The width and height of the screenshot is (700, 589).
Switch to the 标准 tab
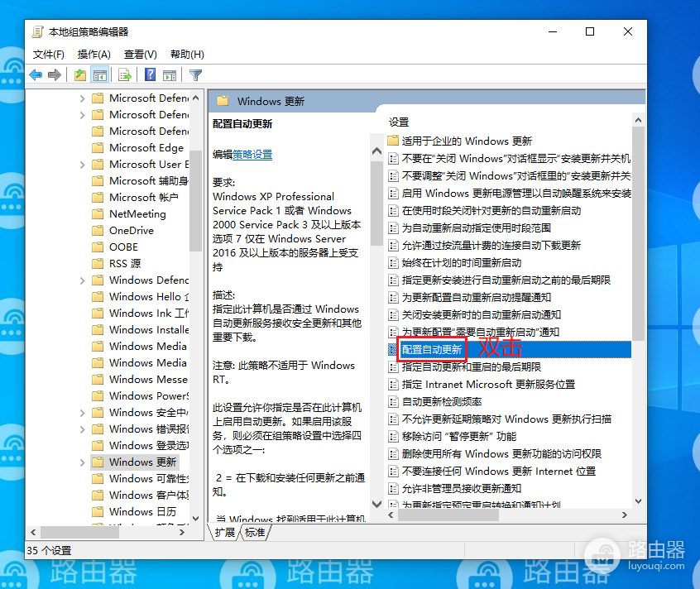click(x=255, y=532)
